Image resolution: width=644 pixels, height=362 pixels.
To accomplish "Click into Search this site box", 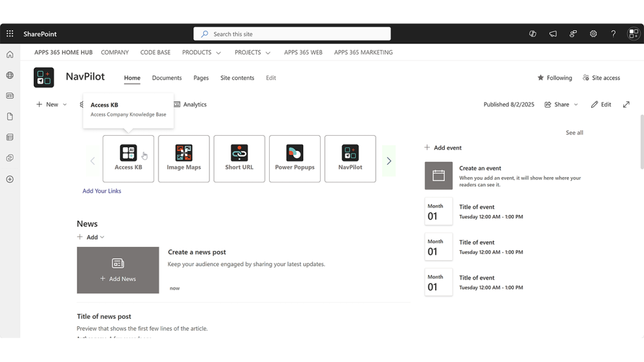I will point(292,34).
